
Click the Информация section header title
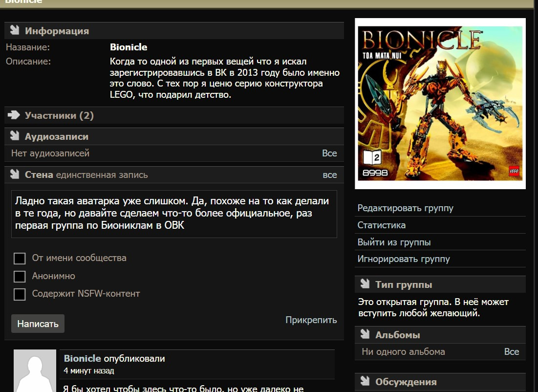(x=57, y=31)
